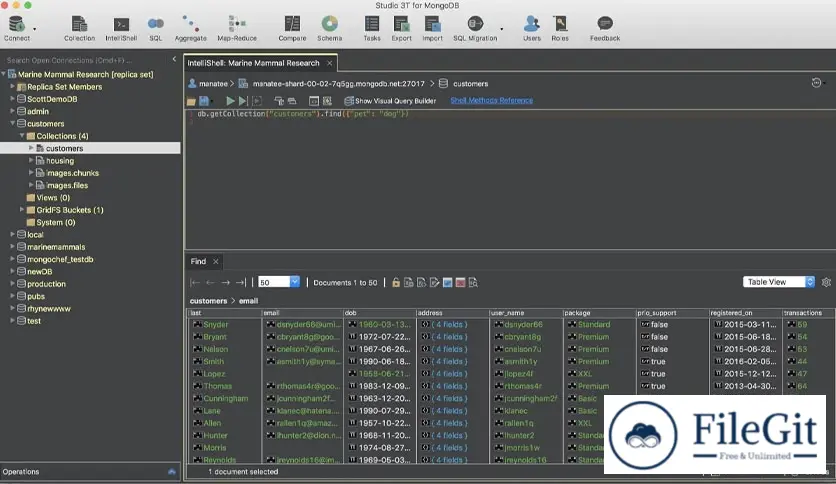836x484 pixels.
Task: Open the Compare tool
Action: tap(292, 28)
